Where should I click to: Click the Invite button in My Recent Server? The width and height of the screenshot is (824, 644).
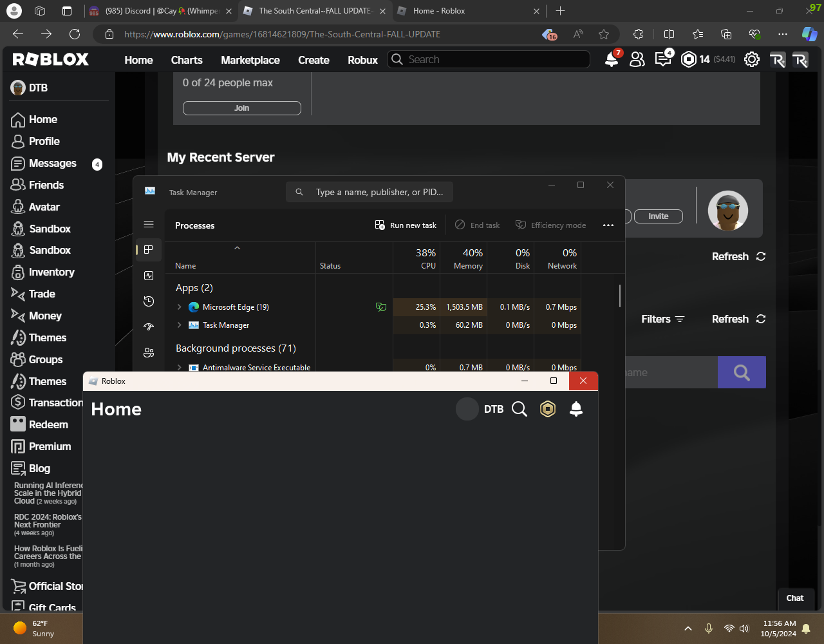[x=658, y=216]
